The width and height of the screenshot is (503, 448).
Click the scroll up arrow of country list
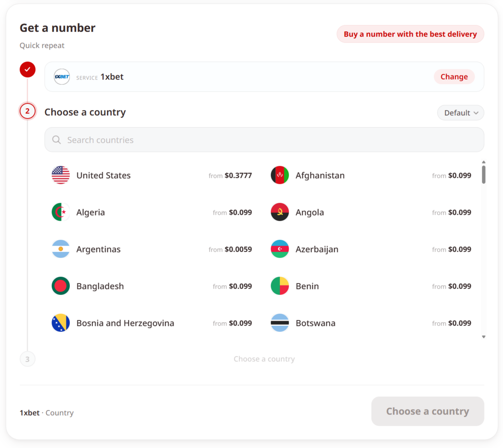pyautogui.click(x=484, y=162)
